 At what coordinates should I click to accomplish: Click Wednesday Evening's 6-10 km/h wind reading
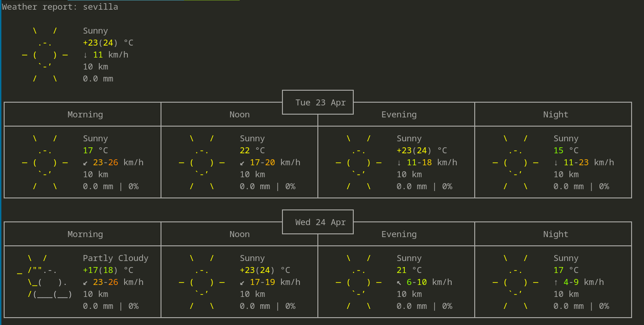pos(425,282)
